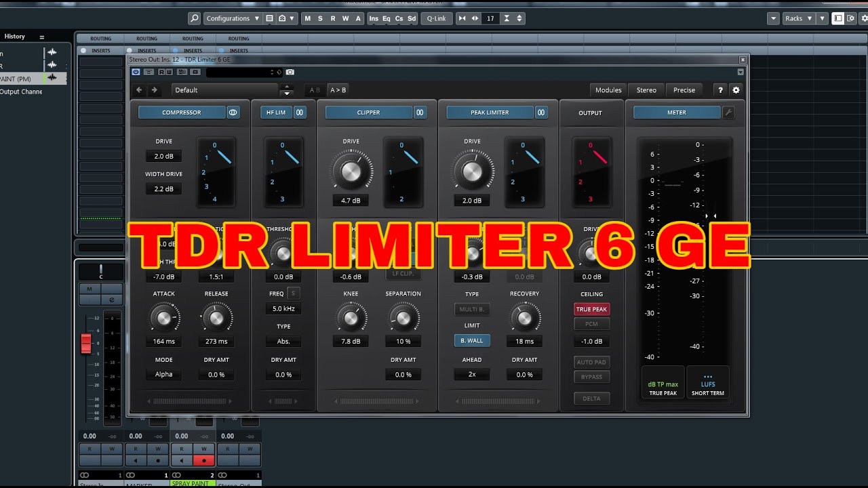Click the channel types filter icon
This screenshot has width=868, height=488.
[287, 18]
